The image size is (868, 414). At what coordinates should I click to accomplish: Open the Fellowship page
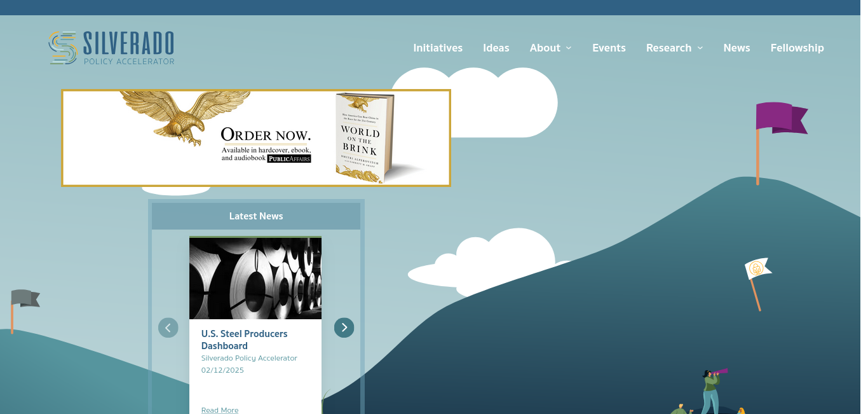coord(797,48)
